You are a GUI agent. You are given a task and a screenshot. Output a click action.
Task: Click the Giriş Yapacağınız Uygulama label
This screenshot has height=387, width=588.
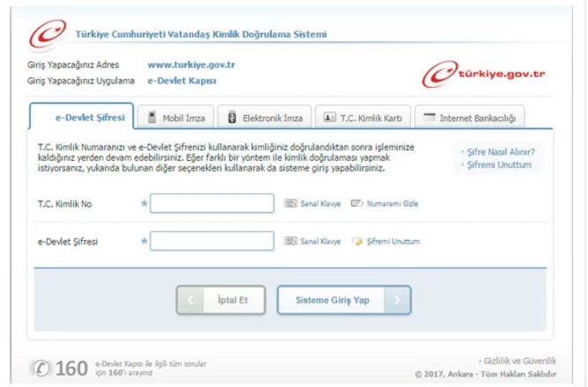[81, 81]
